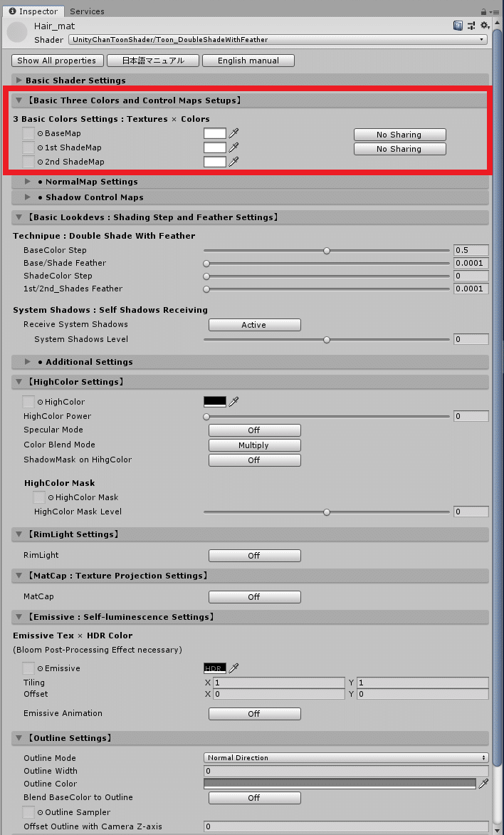Image resolution: width=504 pixels, height=835 pixels.
Task: Toggle Receive System Shadows Active button
Action: tap(254, 325)
